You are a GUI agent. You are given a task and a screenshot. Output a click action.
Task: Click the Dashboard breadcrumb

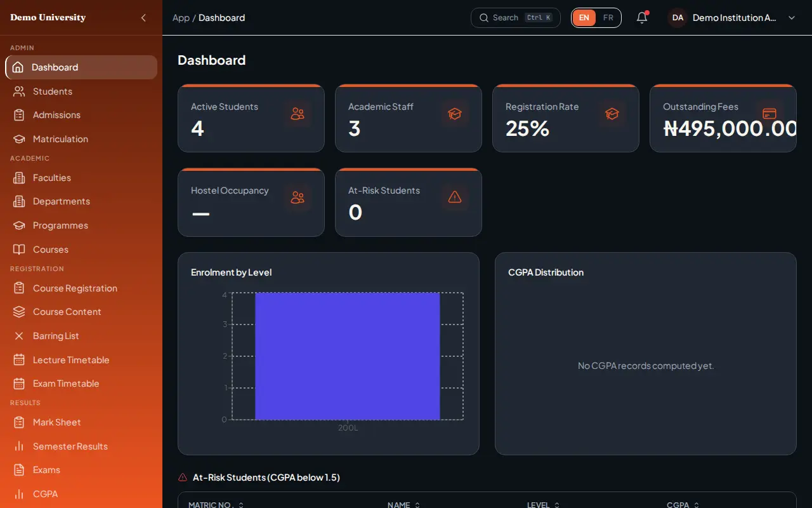(x=221, y=18)
